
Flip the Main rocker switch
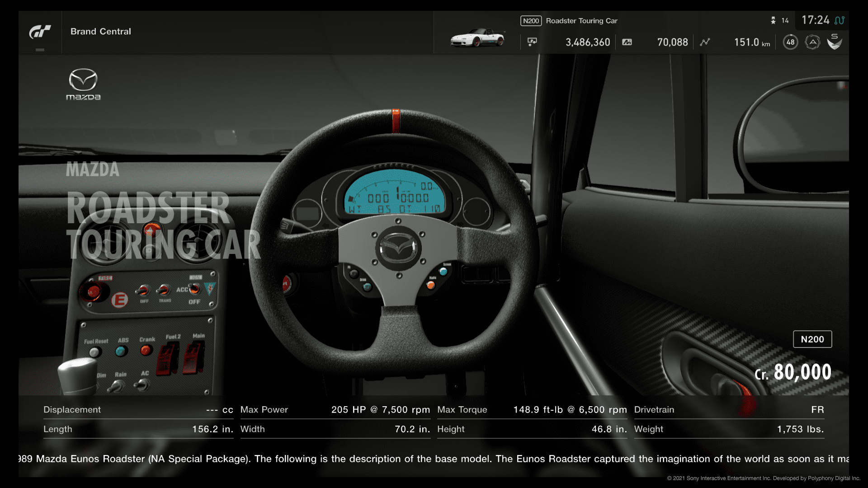(194, 357)
